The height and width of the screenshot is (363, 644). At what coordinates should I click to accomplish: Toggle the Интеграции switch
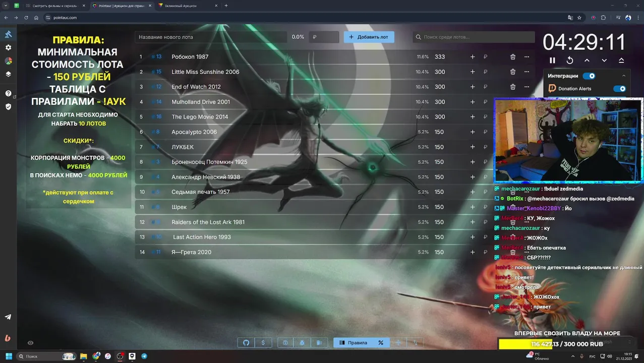[x=589, y=76]
